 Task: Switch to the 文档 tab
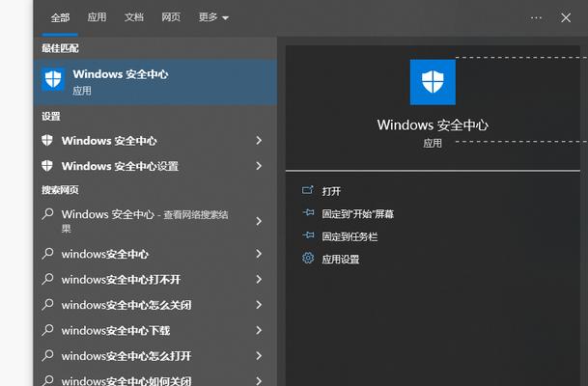[134, 17]
